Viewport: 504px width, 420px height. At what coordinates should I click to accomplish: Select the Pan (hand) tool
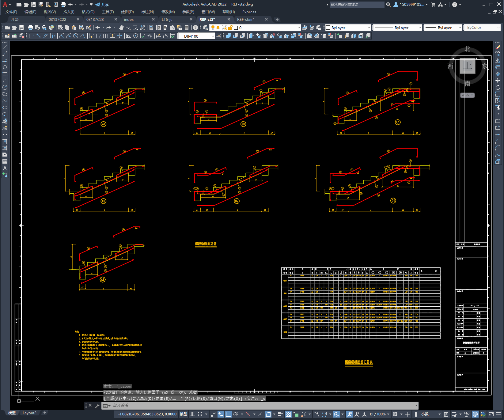click(121, 28)
